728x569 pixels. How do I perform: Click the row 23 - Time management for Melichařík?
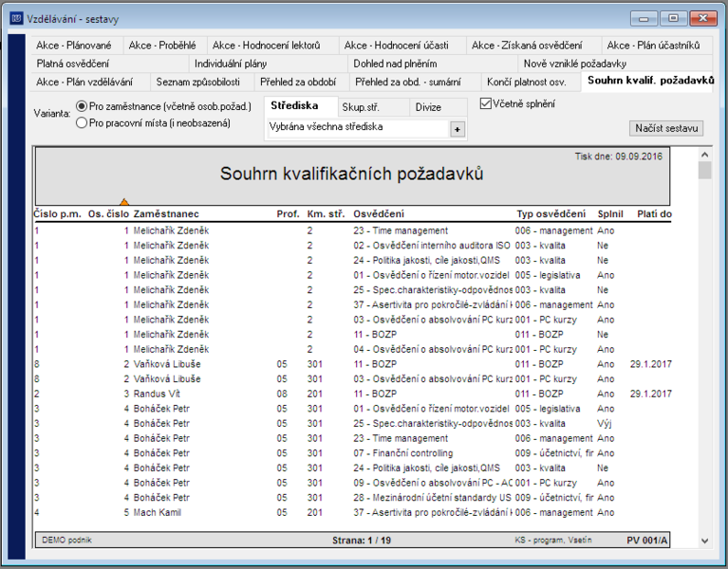pyautogui.click(x=352, y=230)
